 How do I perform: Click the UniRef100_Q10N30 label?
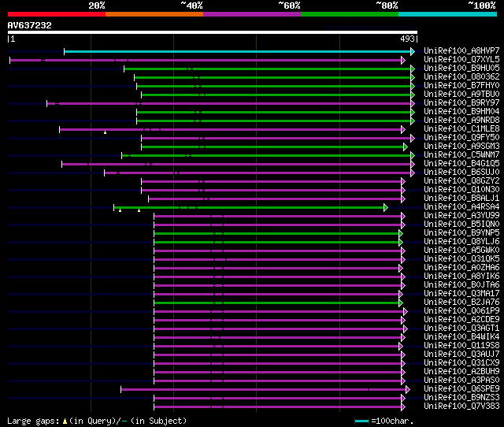tap(461, 190)
